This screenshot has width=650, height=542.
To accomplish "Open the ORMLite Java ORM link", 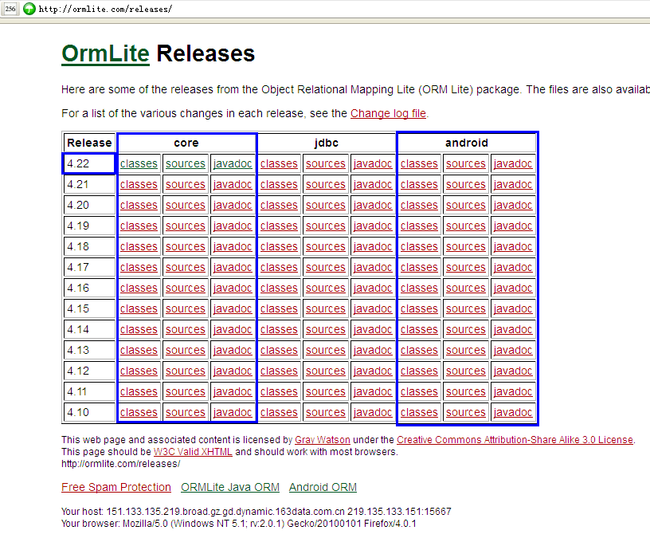I will 230,487.
